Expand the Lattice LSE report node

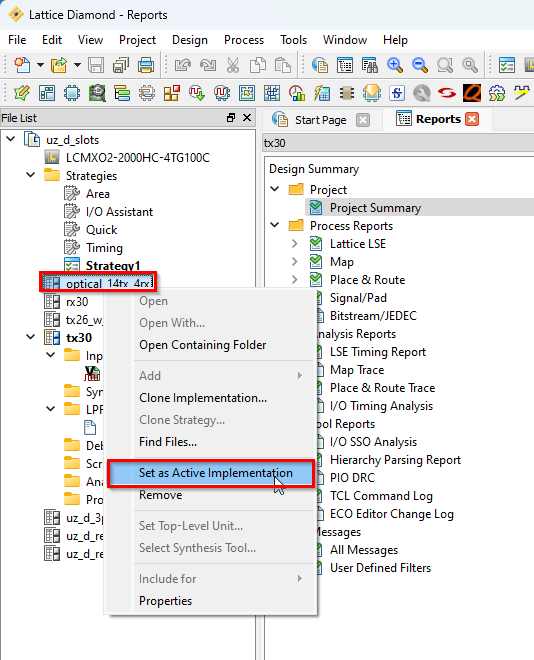click(x=295, y=244)
